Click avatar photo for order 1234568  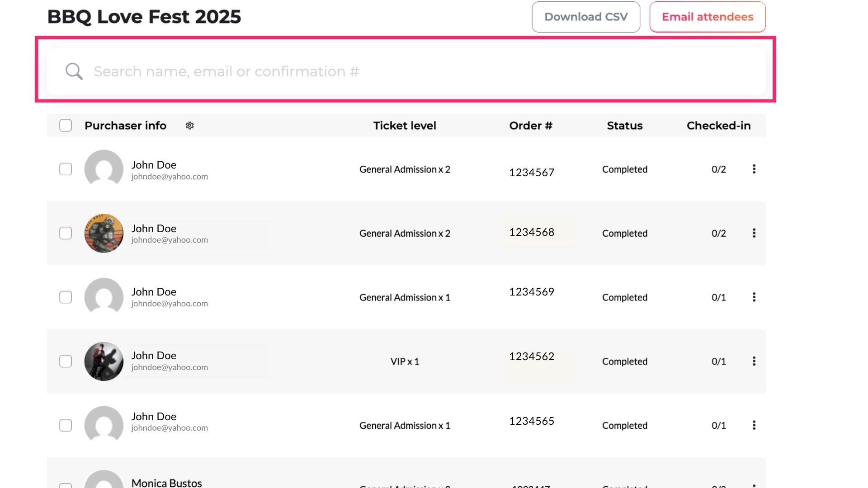(x=104, y=233)
